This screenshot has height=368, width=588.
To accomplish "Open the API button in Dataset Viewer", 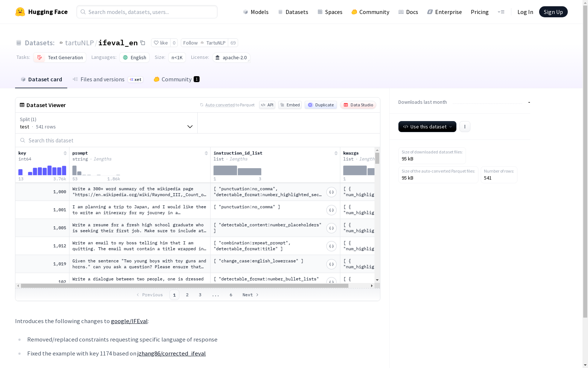I will tap(267, 105).
